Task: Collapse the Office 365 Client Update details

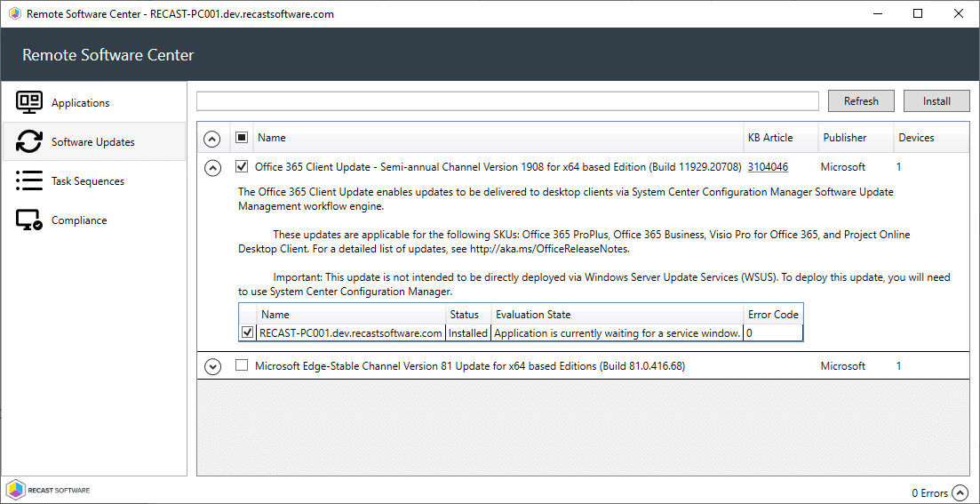Action: [212, 167]
